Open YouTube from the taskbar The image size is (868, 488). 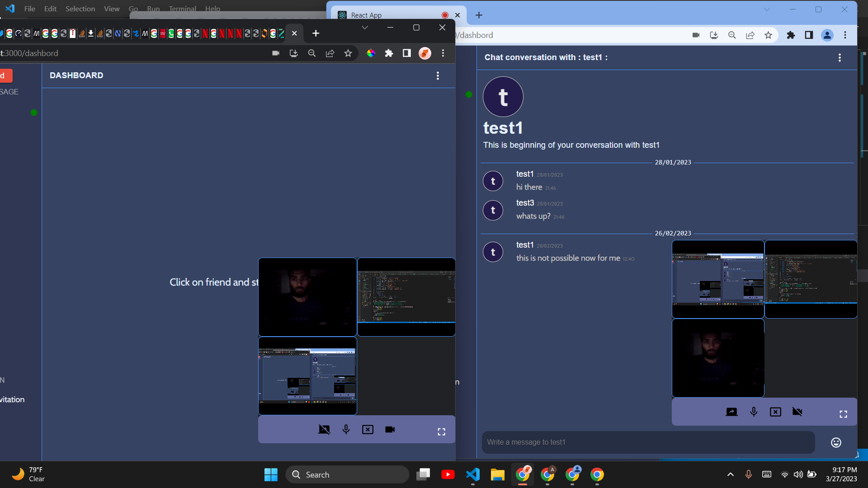[448, 474]
